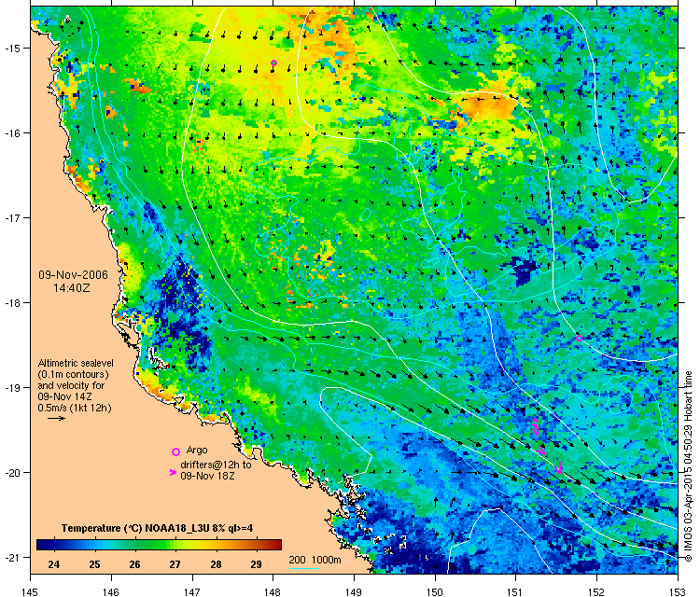Click the color bar tick label '26'

[x=134, y=564]
